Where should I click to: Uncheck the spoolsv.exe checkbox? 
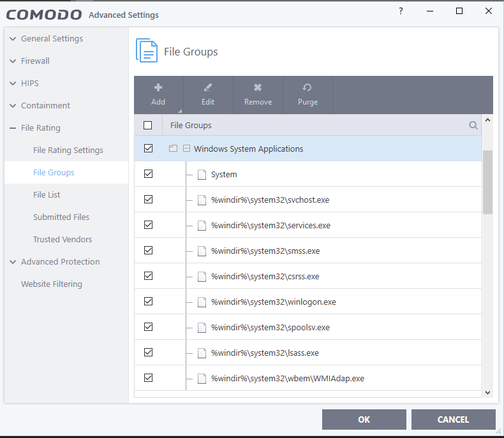click(x=148, y=327)
